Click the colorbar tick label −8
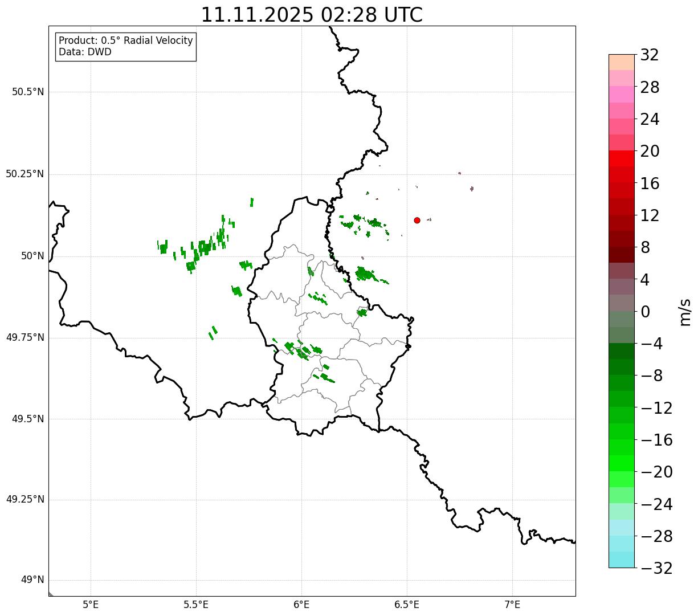This screenshot has height=616, width=698. tap(651, 376)
